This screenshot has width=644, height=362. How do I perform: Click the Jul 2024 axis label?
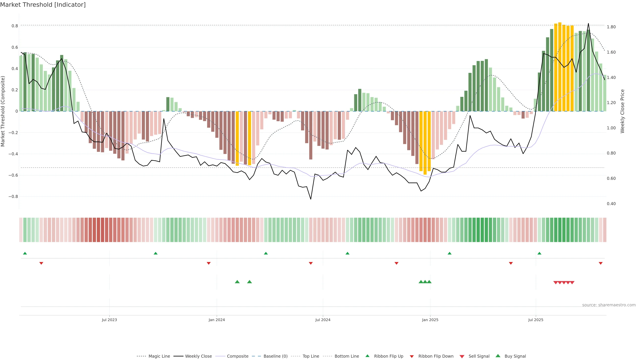pyautogui.click(x=323, y=320)
